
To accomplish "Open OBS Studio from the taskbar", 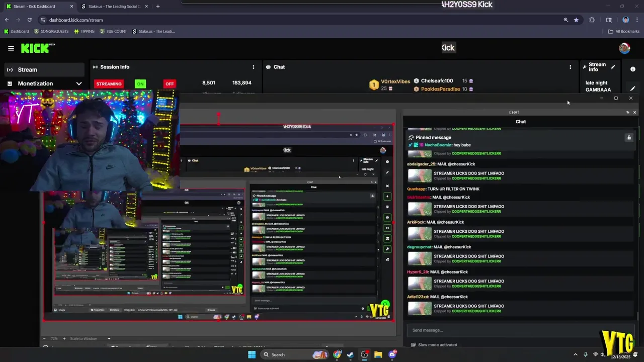I will (365, 354).
